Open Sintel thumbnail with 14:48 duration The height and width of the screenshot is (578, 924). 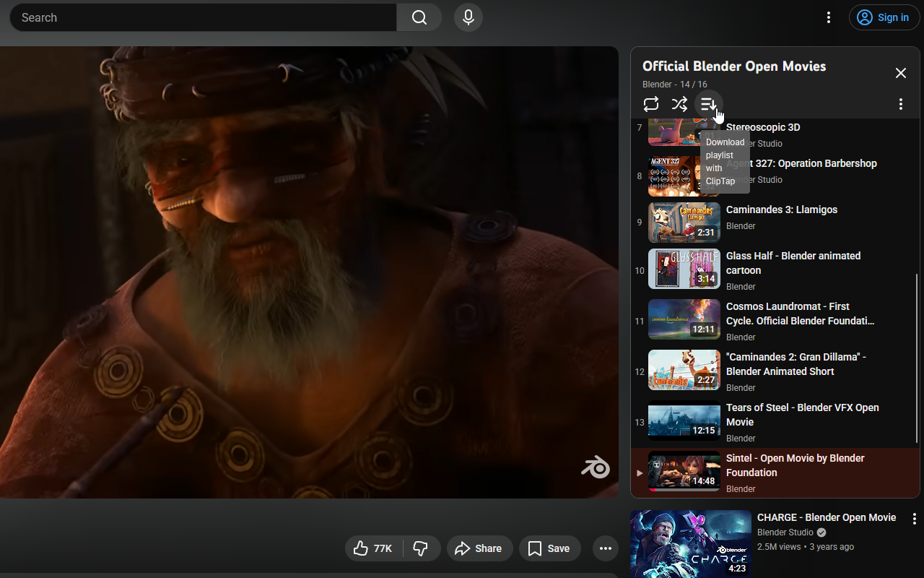(x=684, y=471)
